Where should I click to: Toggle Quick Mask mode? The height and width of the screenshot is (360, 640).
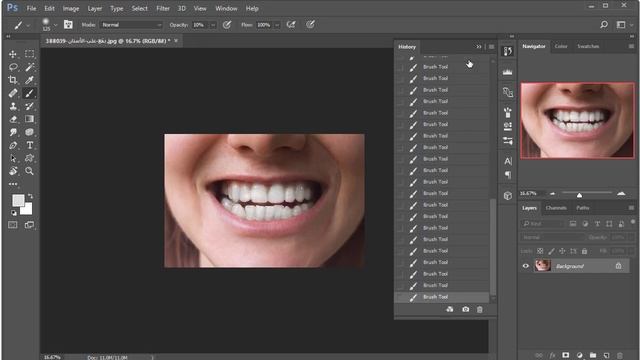13,225
